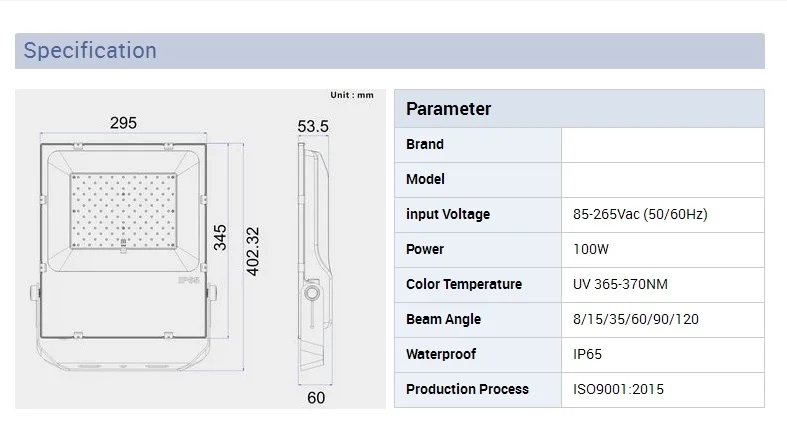The width and height of the screenshot is (787, 429).
Task: Click the Specification heading
Action: [90, 51]
